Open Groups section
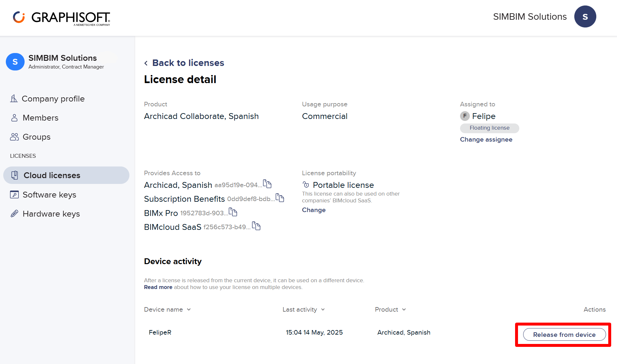The width and height of the screenshot is (617, 364). (x=37, y=137)
